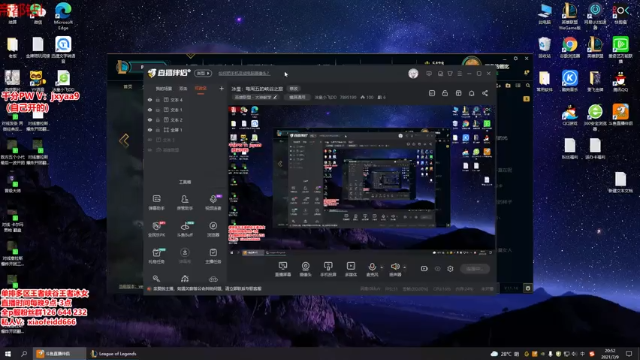Screen dimensions: 640x360
Task: Open the voice-change tool with person icon
Action: coord(184,202)
